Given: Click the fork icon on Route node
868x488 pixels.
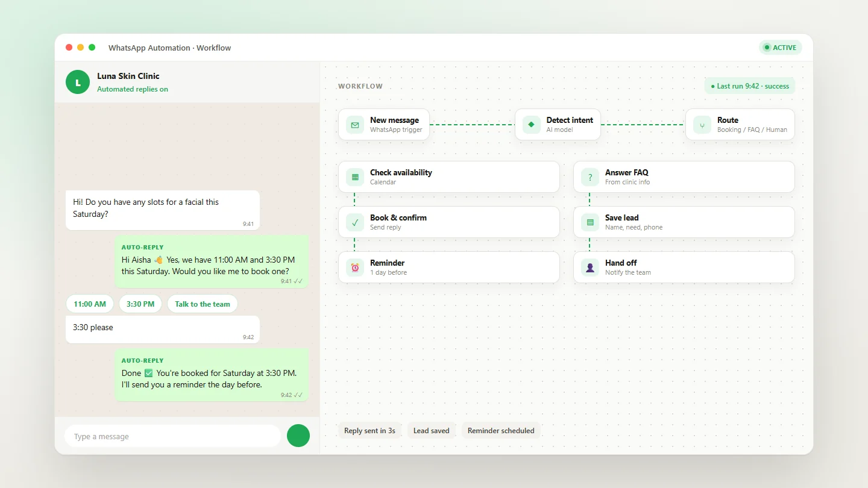Looking at the screenshot, I should 702,125.
